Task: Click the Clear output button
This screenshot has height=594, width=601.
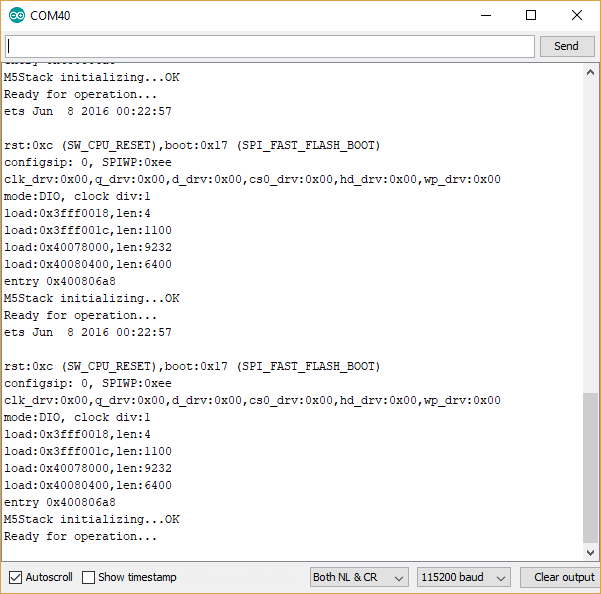Action: coord(561,577)
